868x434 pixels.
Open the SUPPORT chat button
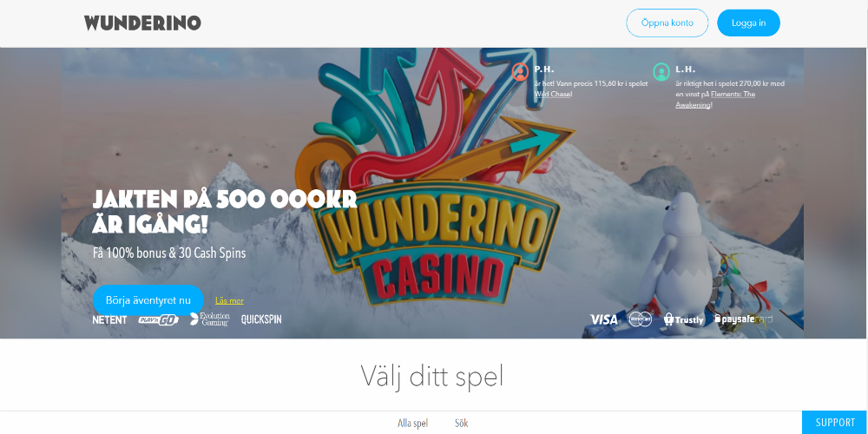(x=835, y=423)
